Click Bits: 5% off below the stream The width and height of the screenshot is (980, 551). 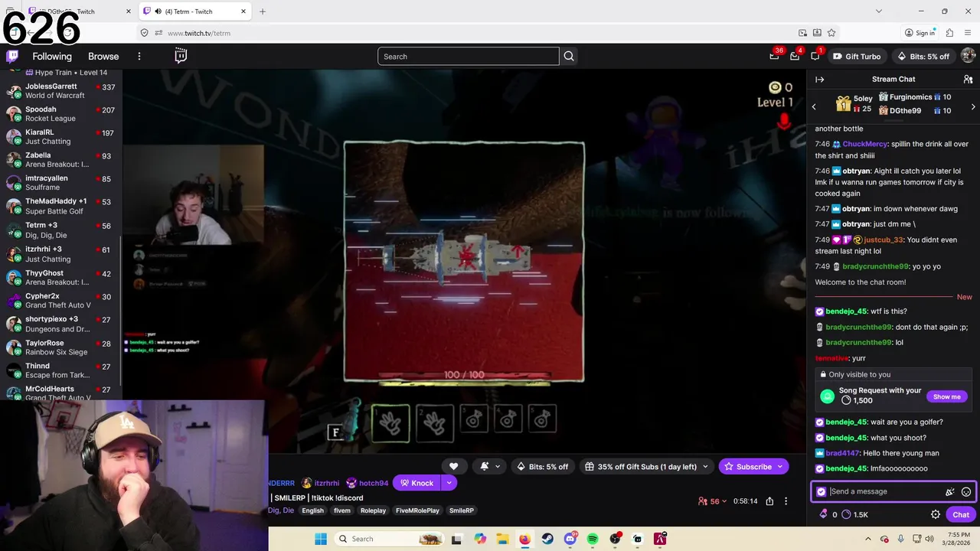[543, 466]
